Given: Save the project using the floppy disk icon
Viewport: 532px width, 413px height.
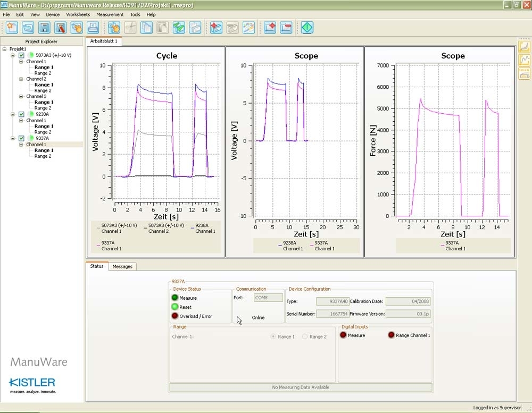Looking at the screenshot, I should coord(45,28).
